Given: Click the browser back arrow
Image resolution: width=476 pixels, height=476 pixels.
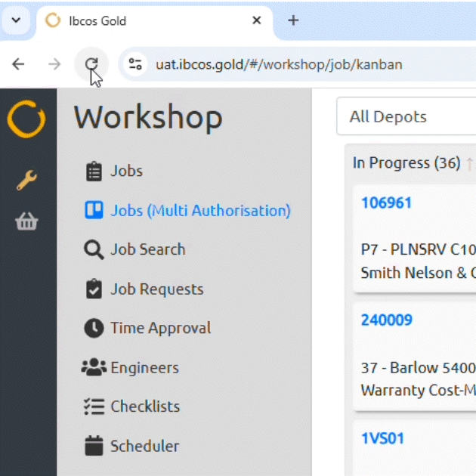Looking at the screenshot, I should 18,64.
